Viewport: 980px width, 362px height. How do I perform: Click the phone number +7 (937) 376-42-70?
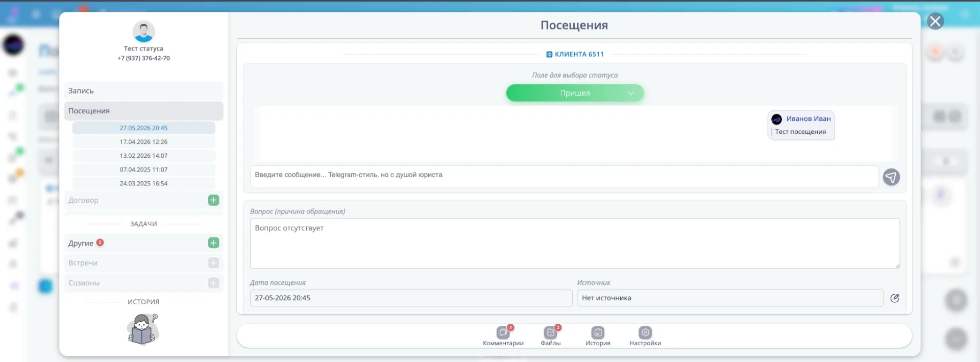143,58
